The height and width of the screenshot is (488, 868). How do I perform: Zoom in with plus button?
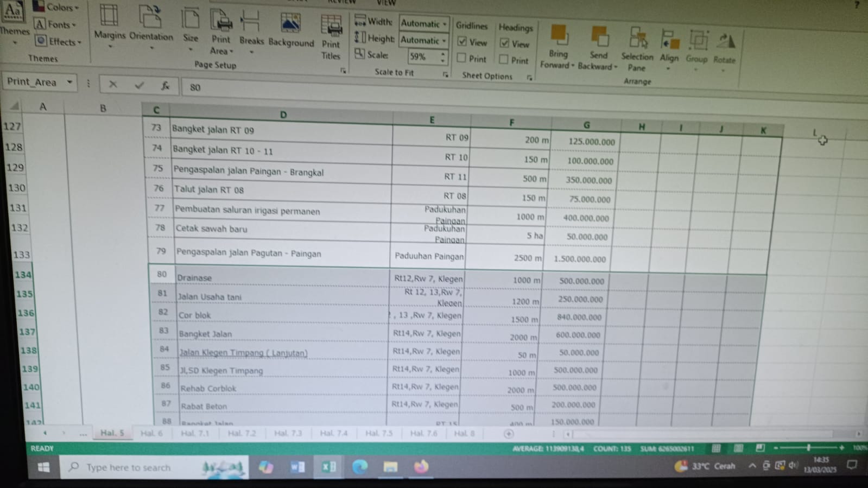pos(842,448)
